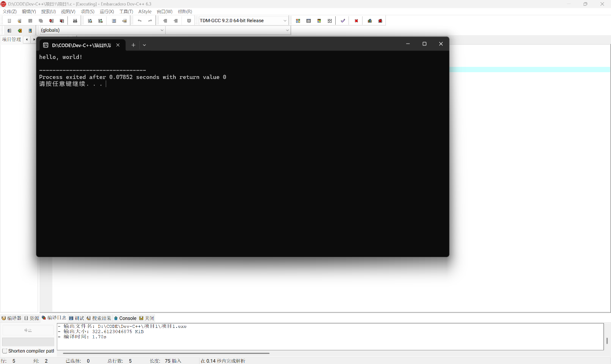Click the Find toolbar icon
The width and height of the screenshot is (611, 364).
(x=90, y=21)
